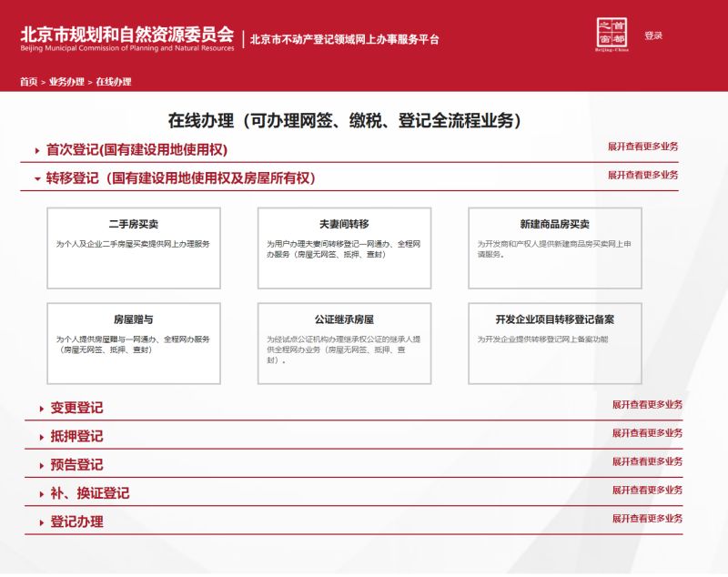This screenshot has height=577, width=728.
Task: Click 展开查看更多业务 beside 登记办理
Action: point(647,519)
